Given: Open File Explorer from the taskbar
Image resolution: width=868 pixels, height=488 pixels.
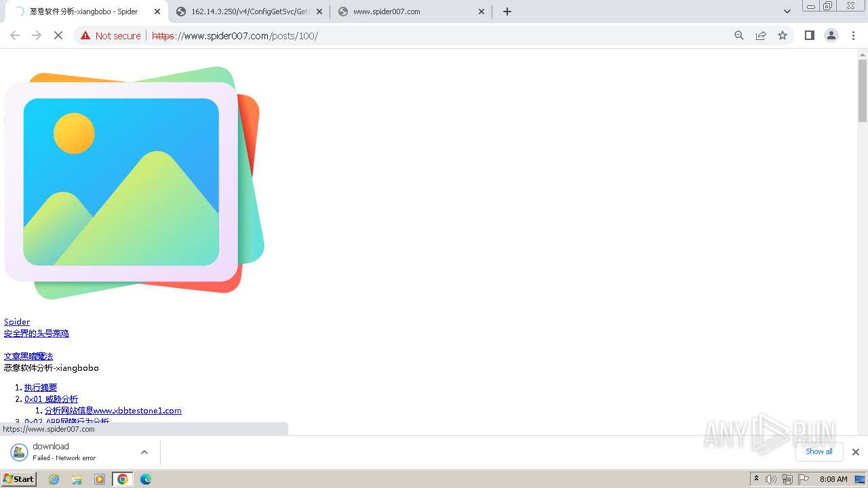Looking at the screenshot, I should pyautogui.click(x=77, y=479).
